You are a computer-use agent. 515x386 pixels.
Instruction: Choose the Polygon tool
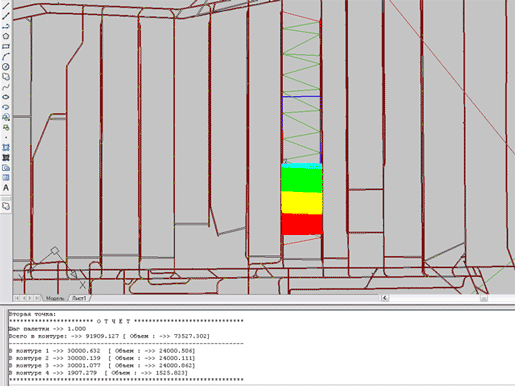[6, 36]
